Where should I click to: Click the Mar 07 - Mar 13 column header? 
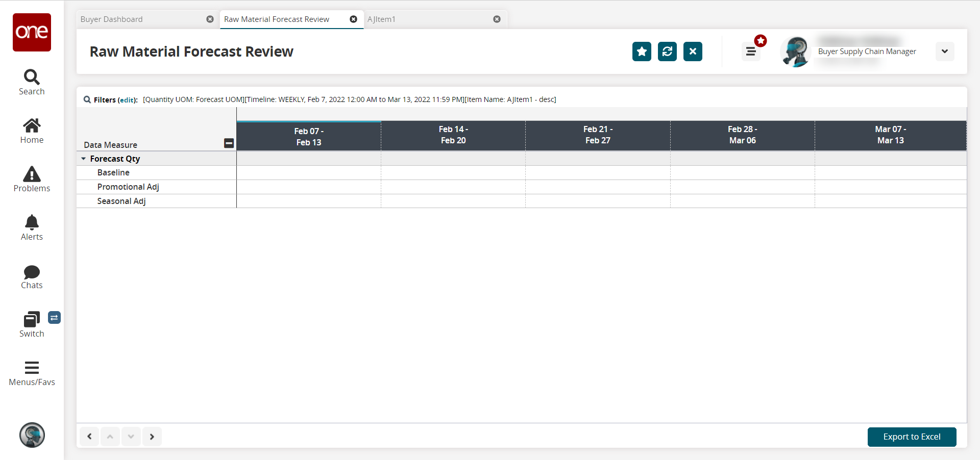891,135
